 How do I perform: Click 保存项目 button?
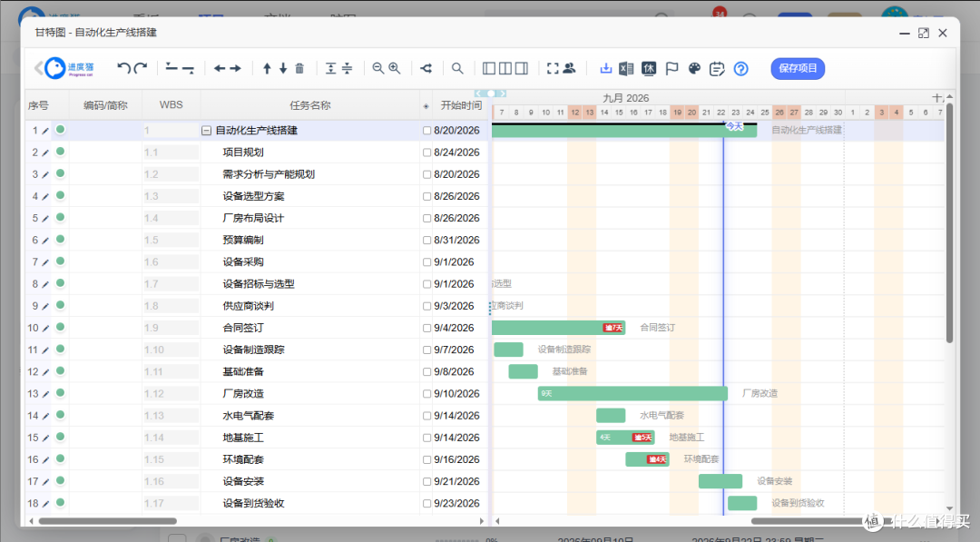(x=798, y=68)
